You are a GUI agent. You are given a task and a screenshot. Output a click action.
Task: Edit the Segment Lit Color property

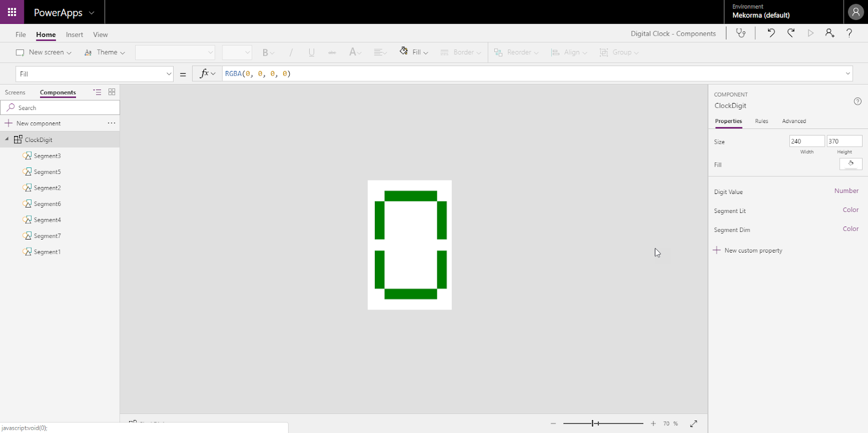coord(851,210)
